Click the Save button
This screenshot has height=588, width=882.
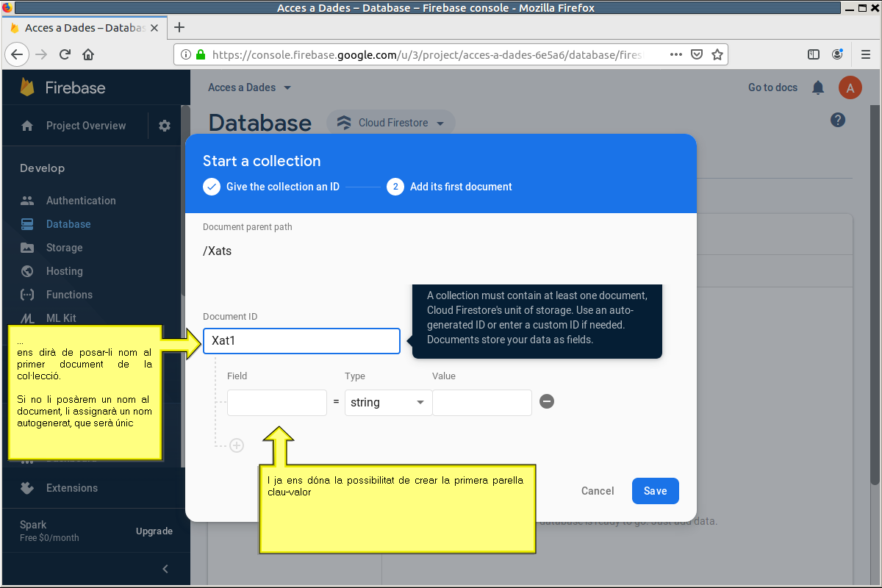(x=656, y=491)
